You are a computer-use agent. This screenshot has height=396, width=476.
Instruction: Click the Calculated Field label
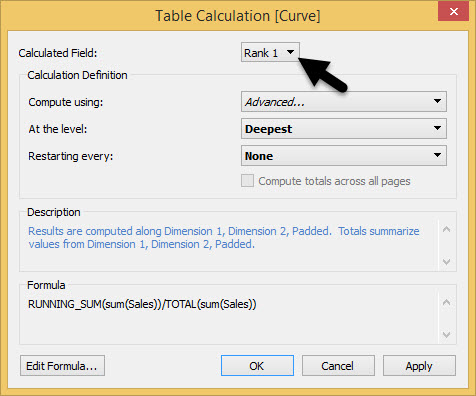pos(58,53)
